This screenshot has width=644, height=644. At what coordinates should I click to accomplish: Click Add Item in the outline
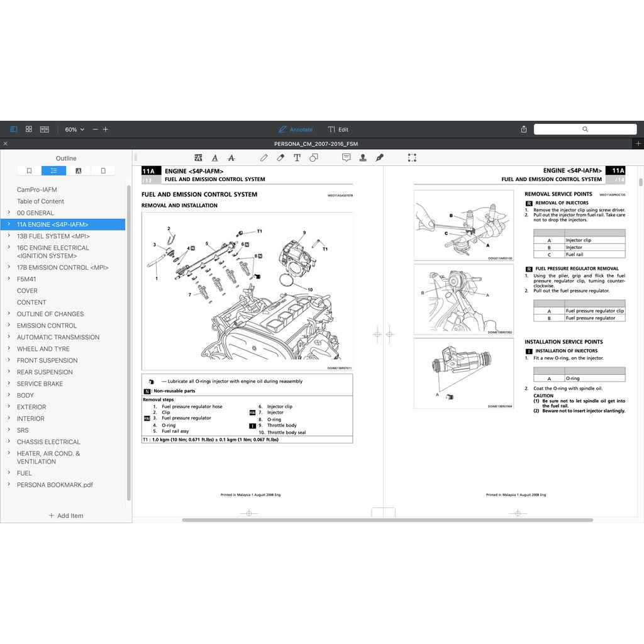[66, 516]
